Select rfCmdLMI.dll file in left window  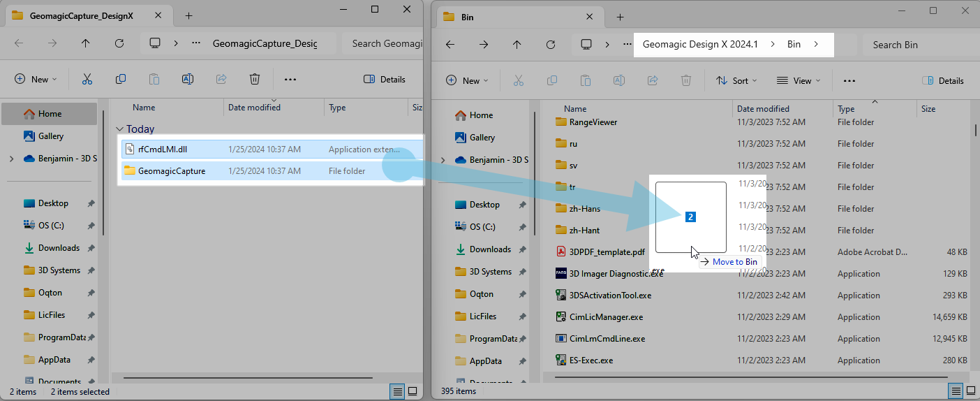(272, 149)
